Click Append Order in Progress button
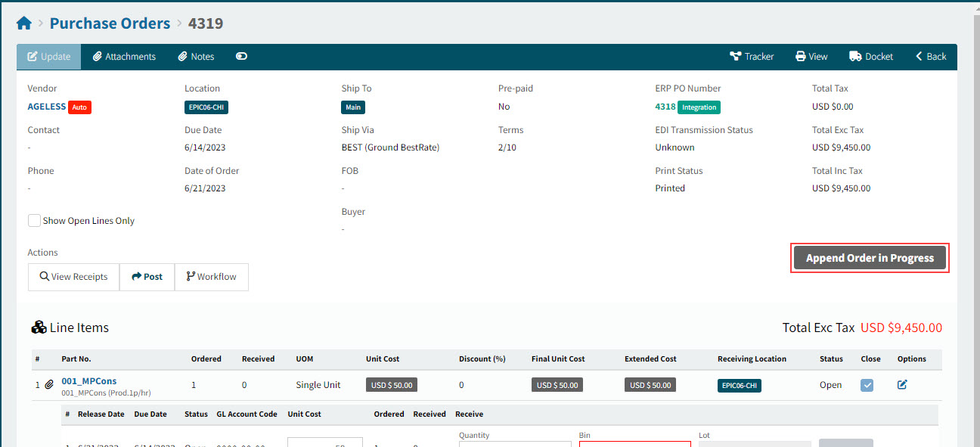 coord(870,258)
